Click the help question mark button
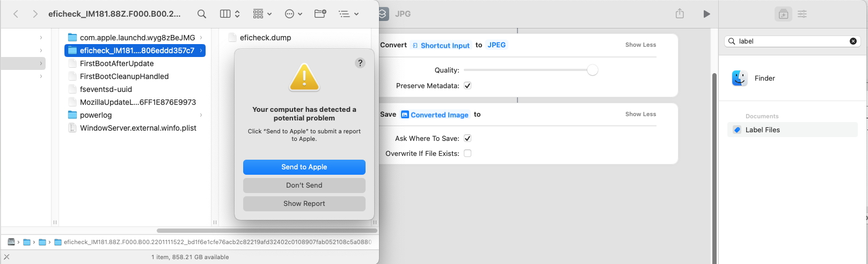The image size is (868, 264). click(360, 63)
